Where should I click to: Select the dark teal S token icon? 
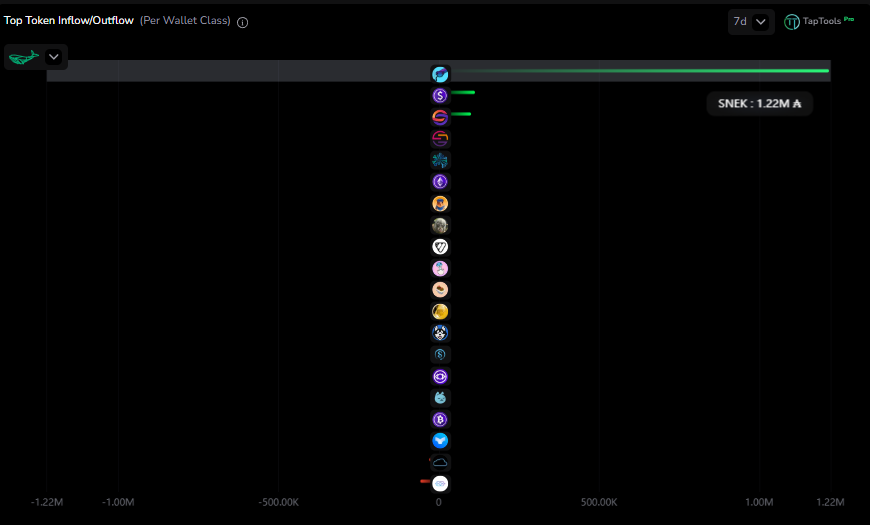(440, 355)
